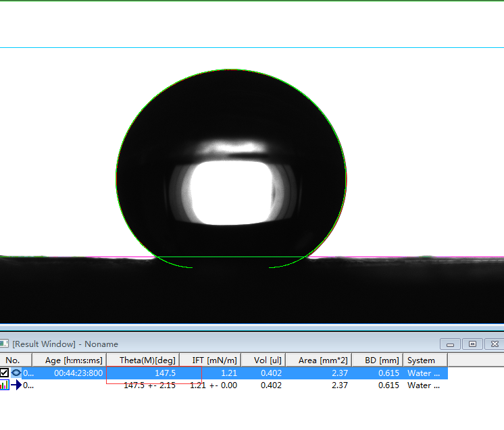Sort by the Theta(M)[deg] column header
Viewport: 504px width, 430px height.
[x=143, y=360]
